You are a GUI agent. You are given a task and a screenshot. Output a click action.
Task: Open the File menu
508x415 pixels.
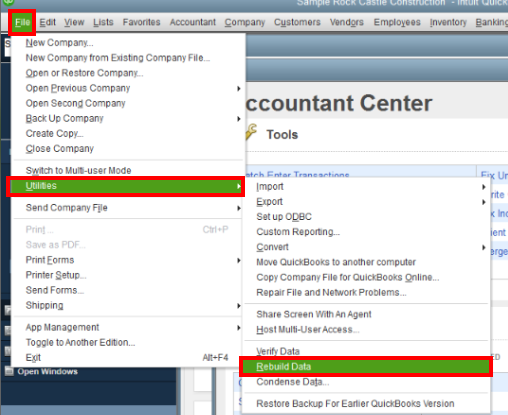22,22
